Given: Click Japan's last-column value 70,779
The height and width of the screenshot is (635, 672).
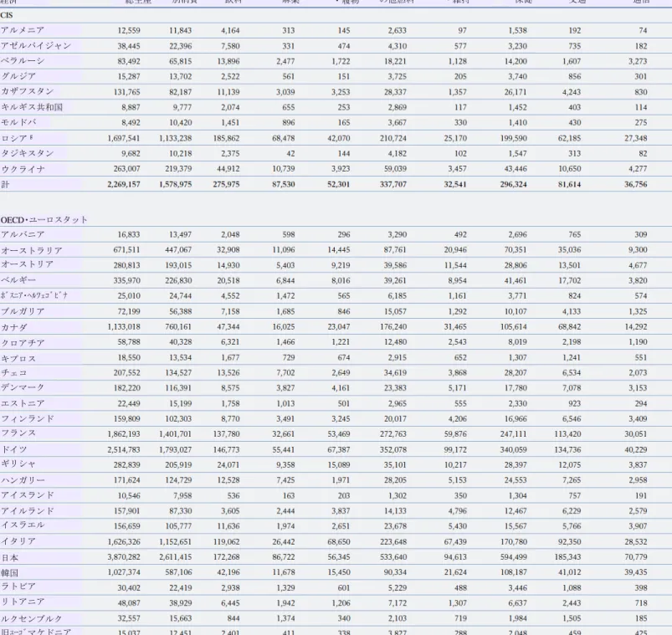Looking at the screenshot, I should pyautogui.click(x=635, y=557).
